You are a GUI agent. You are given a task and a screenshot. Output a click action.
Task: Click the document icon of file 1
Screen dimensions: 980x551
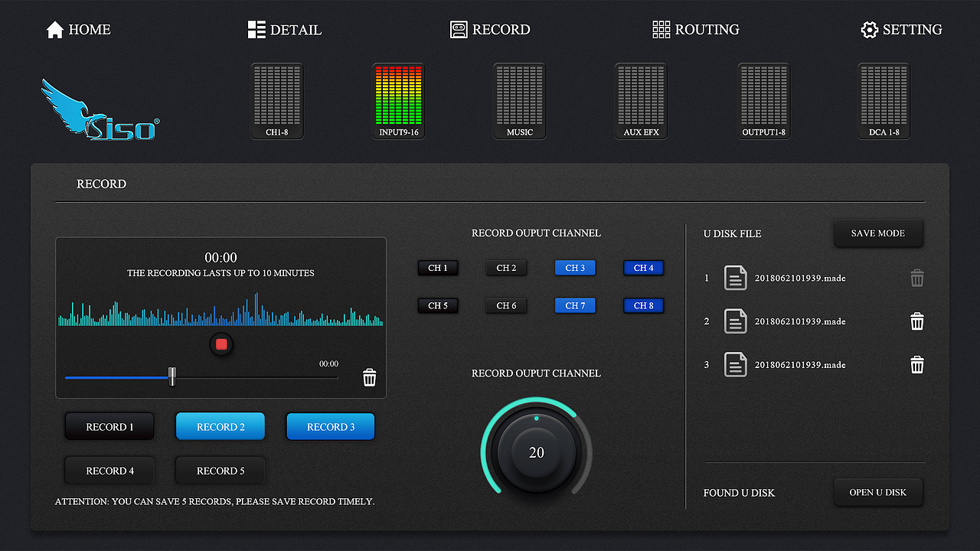point(736,278)
